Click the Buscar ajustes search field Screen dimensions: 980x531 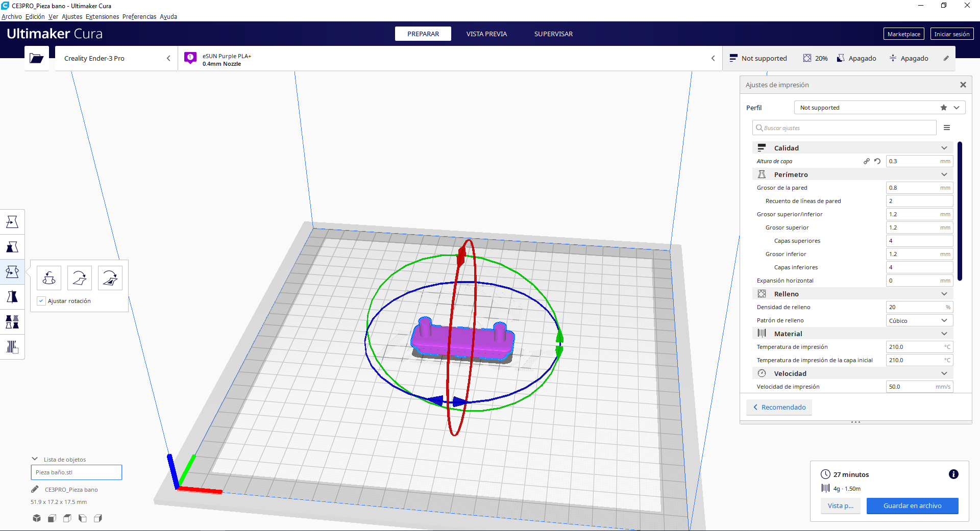click(844, 128)
